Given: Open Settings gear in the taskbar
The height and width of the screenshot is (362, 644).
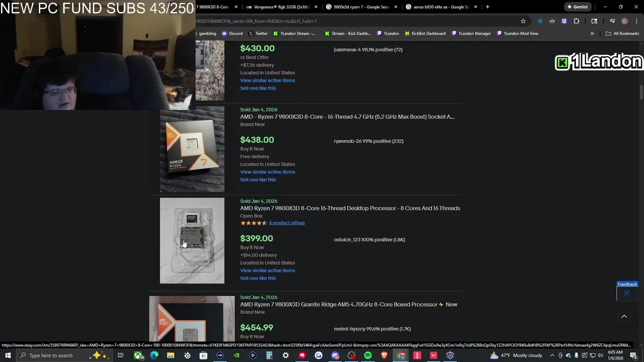Looking at the screenshot, I should click(286, 355).
